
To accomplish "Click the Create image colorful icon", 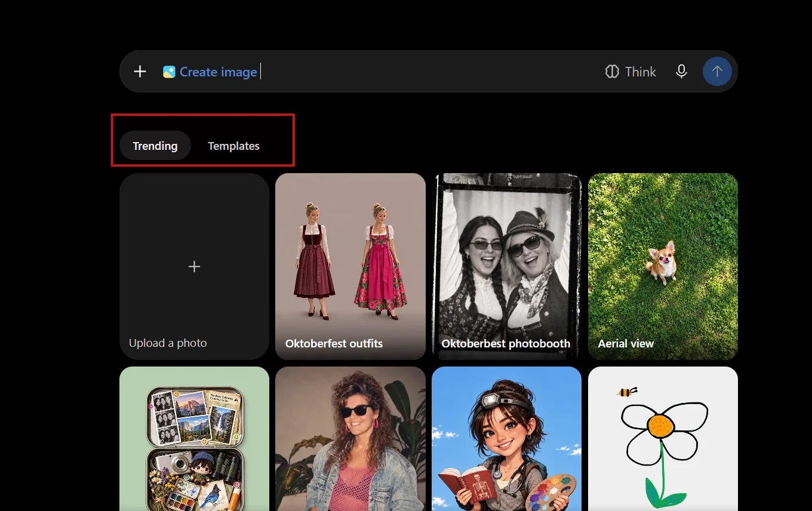I will click(x=169, y=72).
